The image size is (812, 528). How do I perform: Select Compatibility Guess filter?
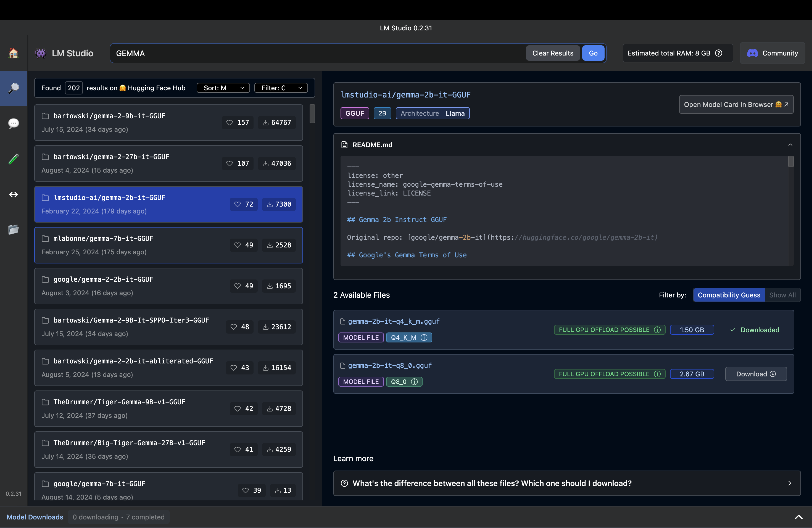click(729, 295)
